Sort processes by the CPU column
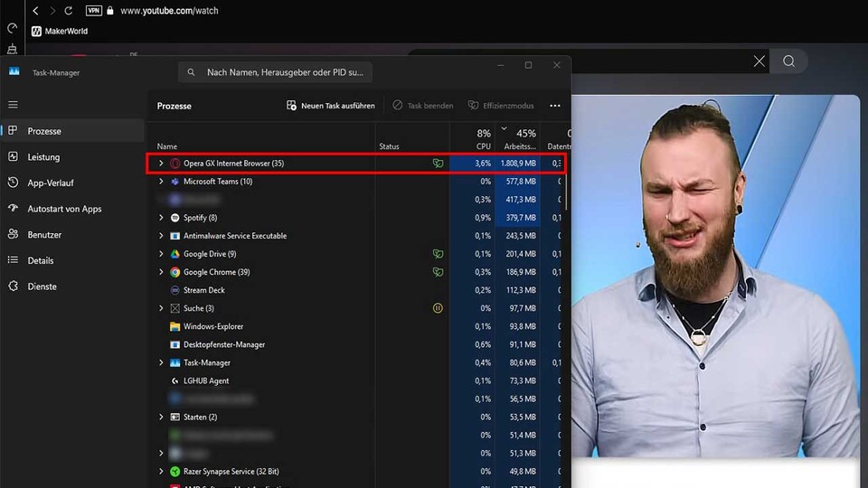 [483, 139]
